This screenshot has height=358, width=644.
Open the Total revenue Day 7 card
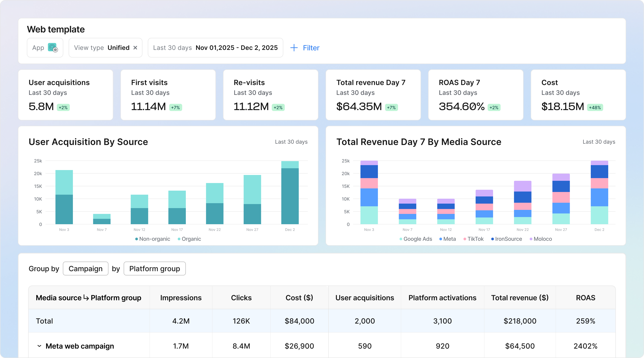373,95
